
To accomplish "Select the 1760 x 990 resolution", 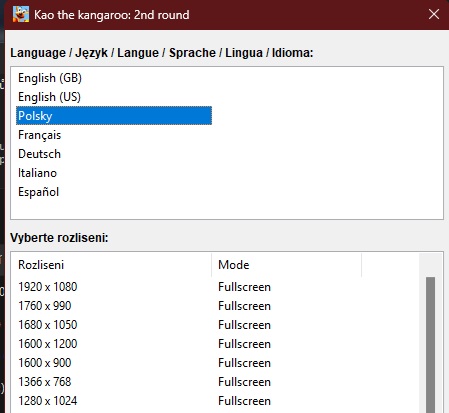I will tap(45, 306).
